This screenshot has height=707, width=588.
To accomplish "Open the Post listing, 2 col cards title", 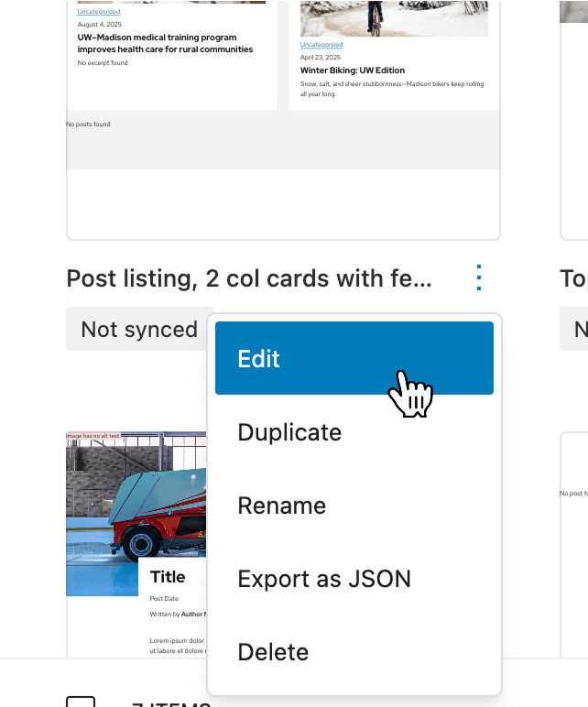I will tap(249, 278).
